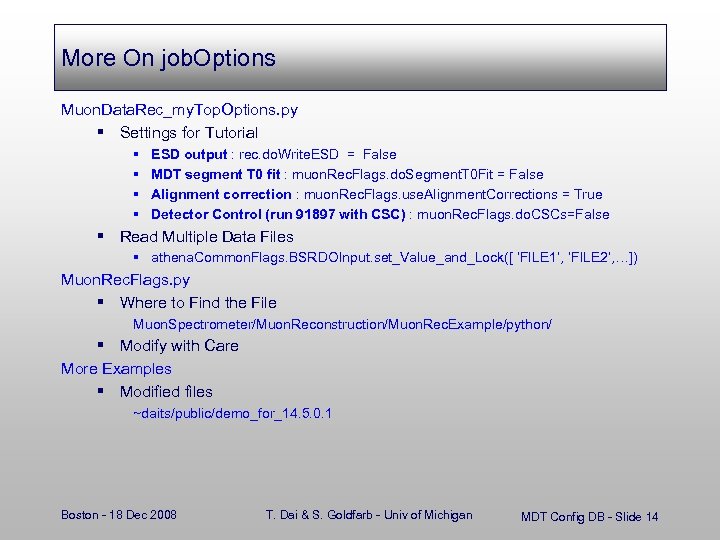Select the 'MuonDataRec_myTopOptions.py' heading
720x540 pixels.
coord(180,110)
